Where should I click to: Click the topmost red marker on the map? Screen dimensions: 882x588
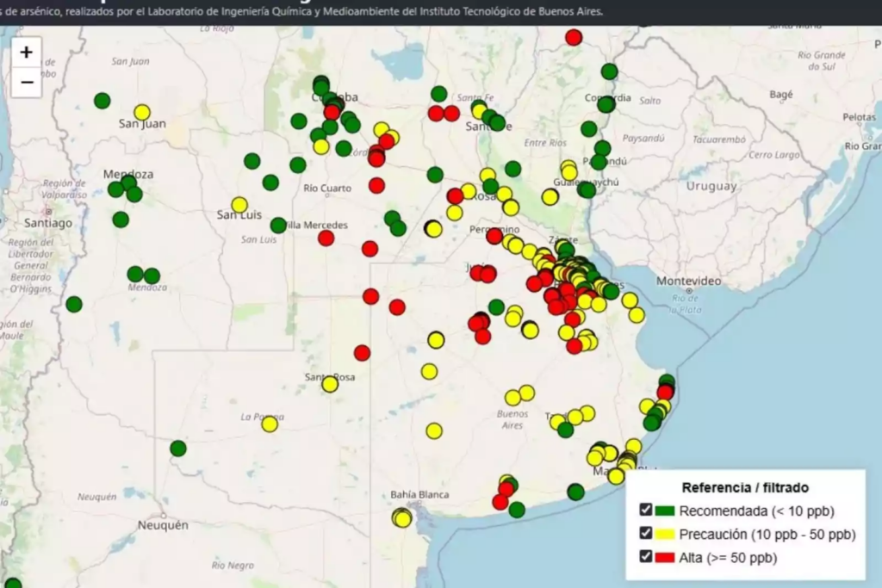574,37
